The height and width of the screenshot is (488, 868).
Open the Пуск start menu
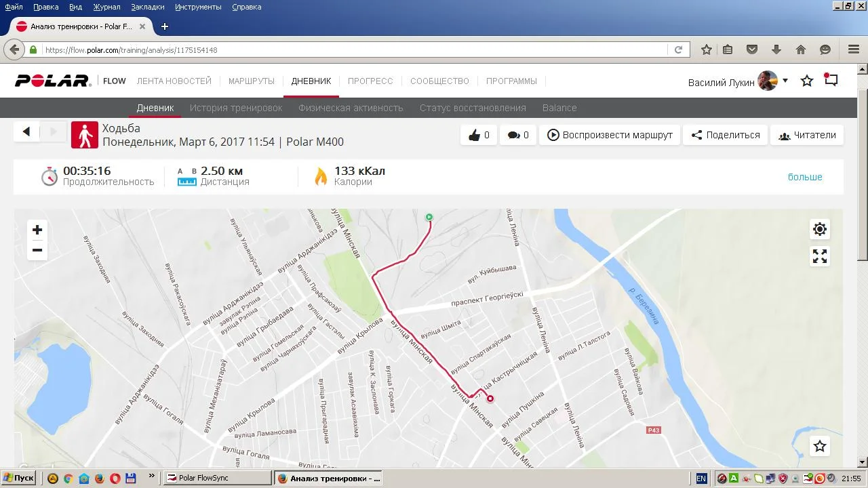19,478
